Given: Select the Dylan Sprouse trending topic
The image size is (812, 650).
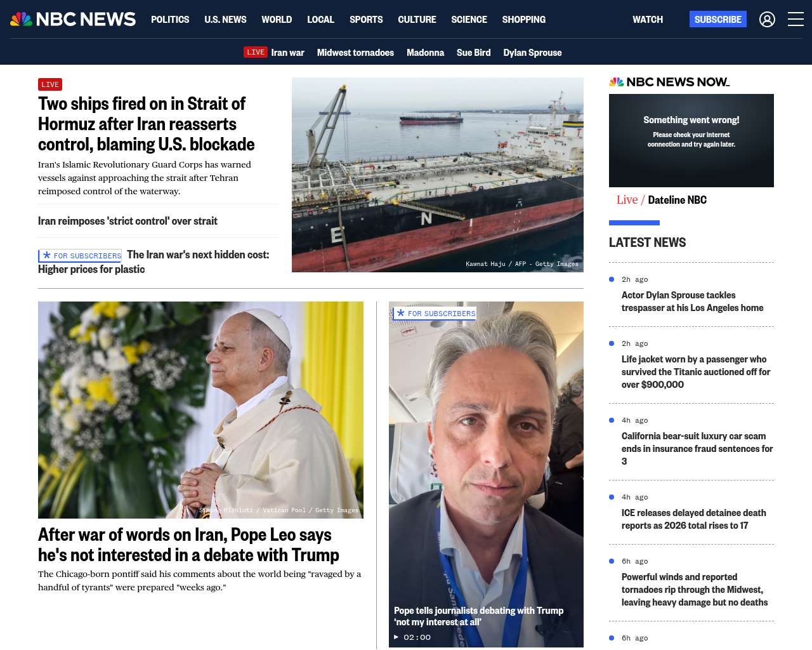Looking at the screenshot, I should point(532,53).
